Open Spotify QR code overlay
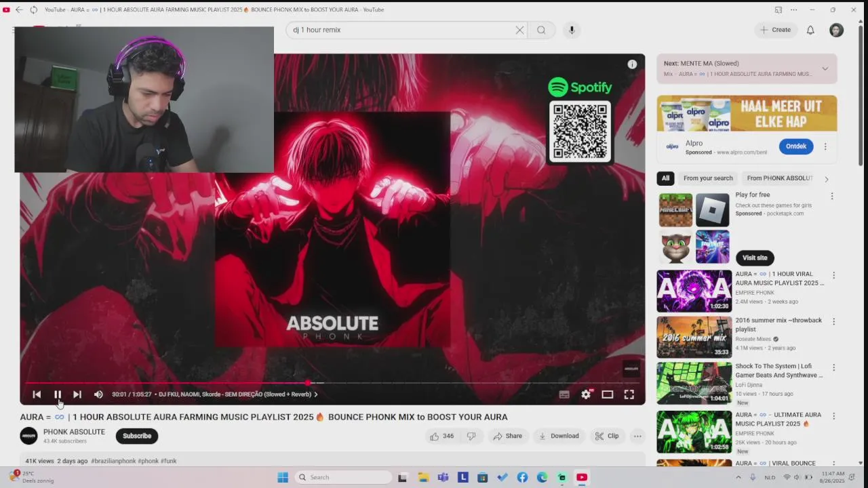Viewport: 868px width, 488px height. pyautogui.click(x=580, y=131)
